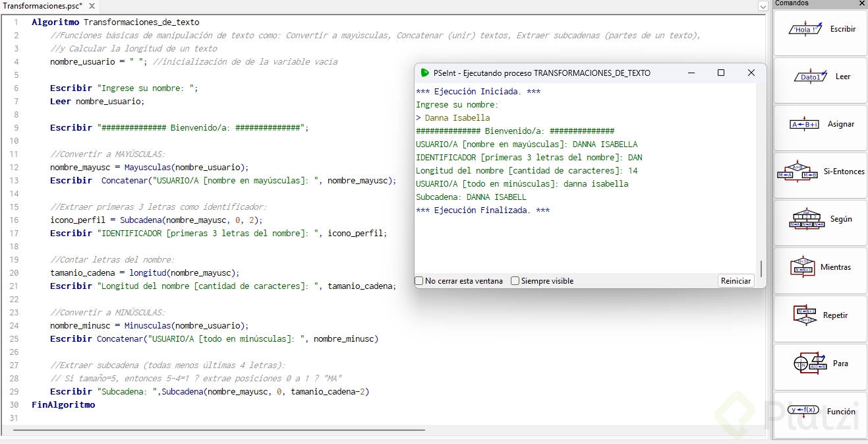This screenshot has width=868, height=444.
Task: Insert a Función block
Action: pos(820,412)
